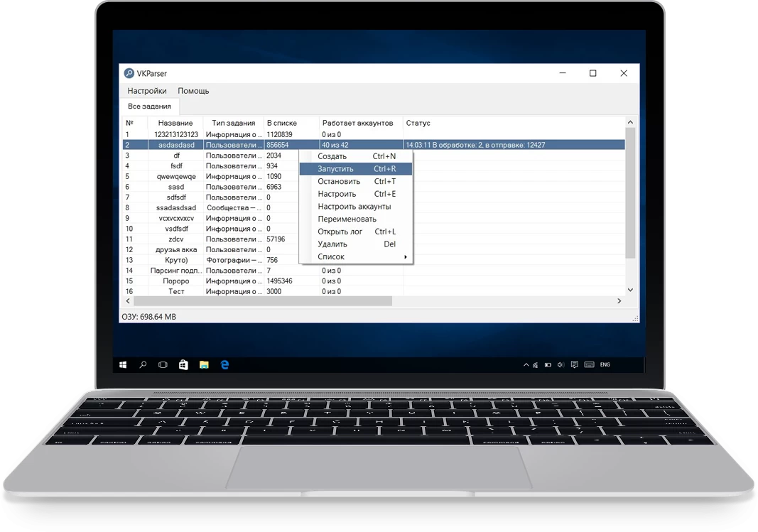Select the task row Круто)
758x532 pixels.
[374, 261]
